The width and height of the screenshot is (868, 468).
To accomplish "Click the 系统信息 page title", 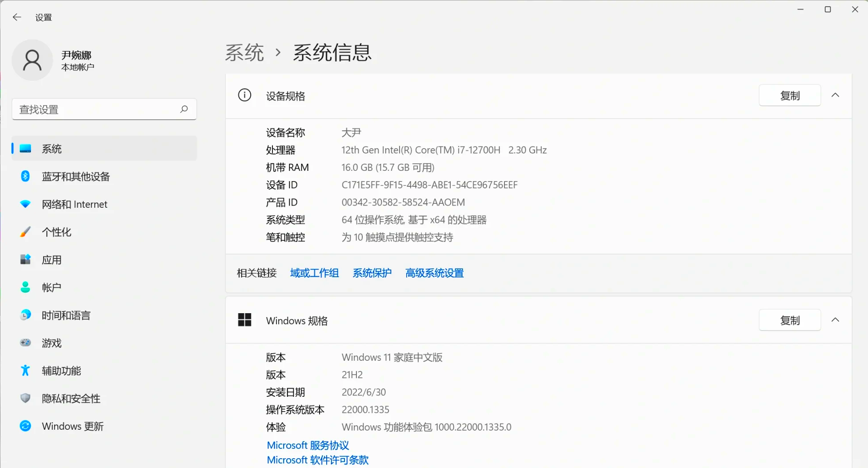I will tap(332, 52).
